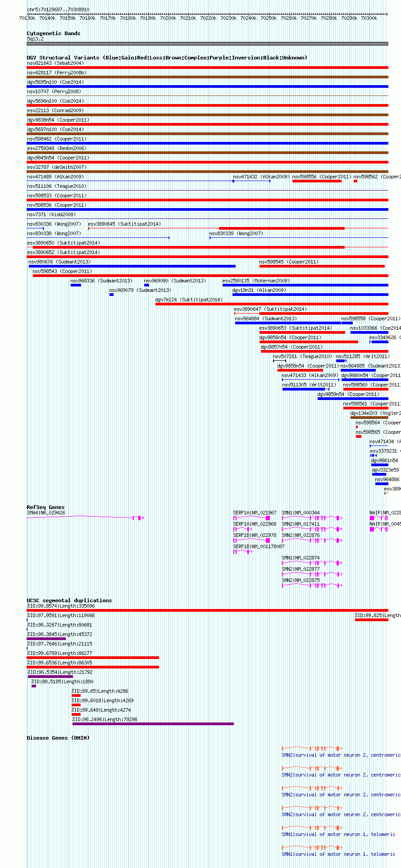Viewport: 401px width, 868px height.
Task: Open variant nsv969080 (Sudmant2013)
Action: [175, 281]
